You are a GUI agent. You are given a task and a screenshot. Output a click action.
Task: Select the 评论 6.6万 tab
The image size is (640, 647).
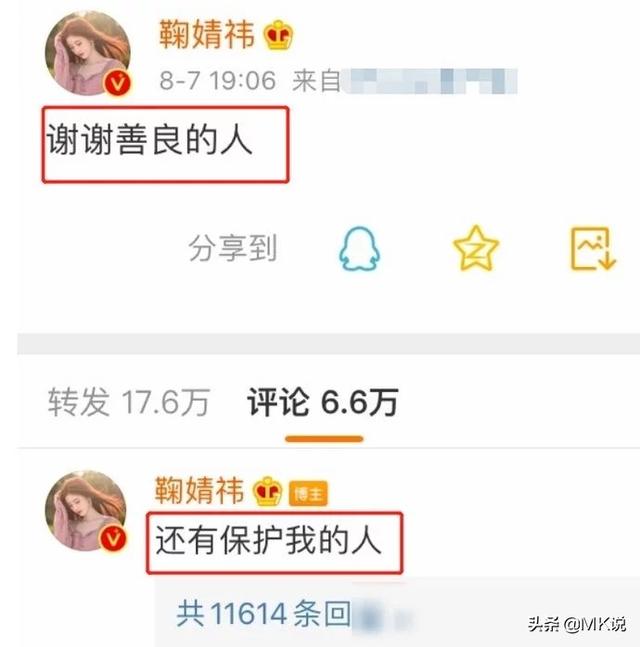click(x=323, y=402)
